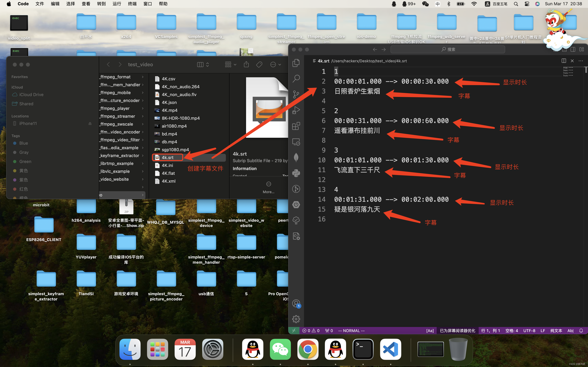Open the Run and Debug view
588x367 pixels.
pos(296,110)
